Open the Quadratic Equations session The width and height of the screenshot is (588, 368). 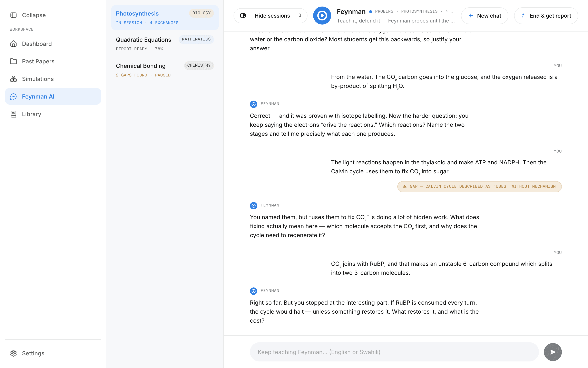165,44
